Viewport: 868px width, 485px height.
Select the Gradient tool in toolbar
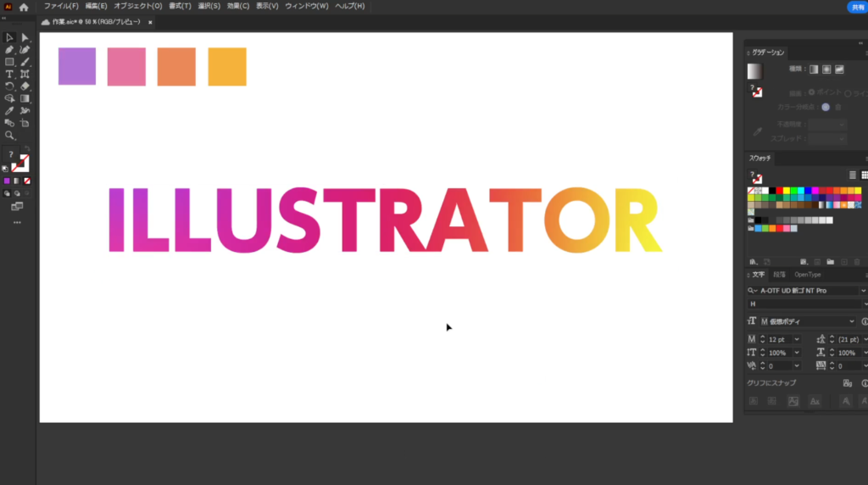(x=25, y=98)
